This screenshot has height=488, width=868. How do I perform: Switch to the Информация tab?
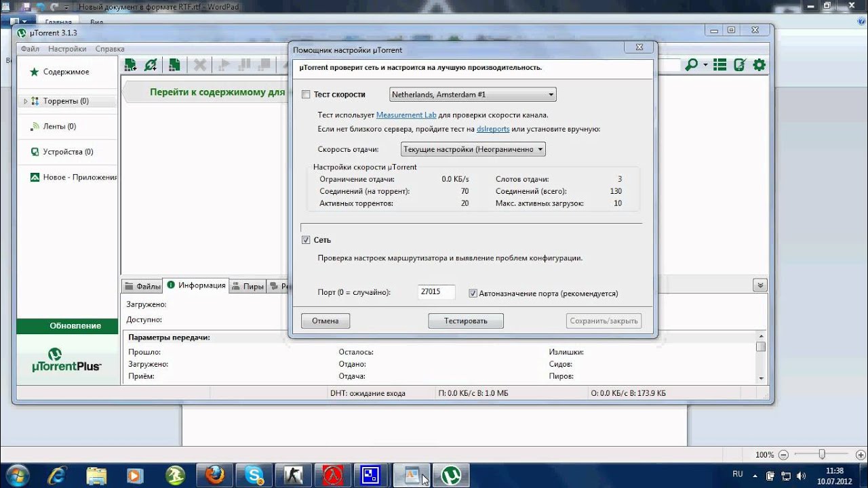(197, 285)
